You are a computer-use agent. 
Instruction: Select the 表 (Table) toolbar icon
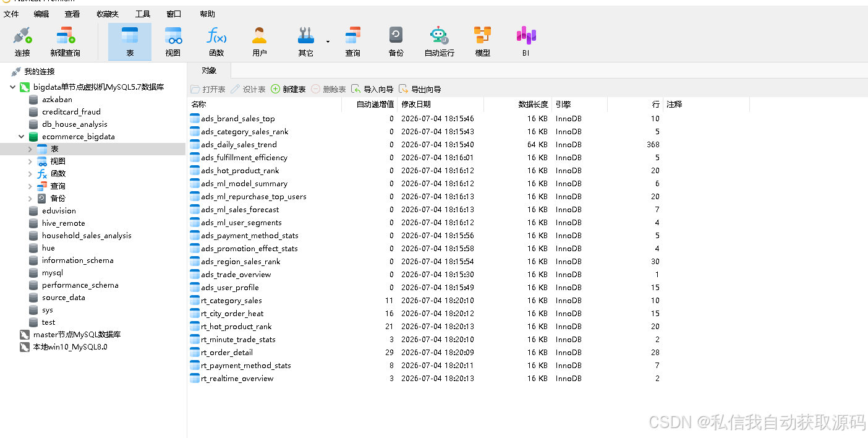(130, 41)
